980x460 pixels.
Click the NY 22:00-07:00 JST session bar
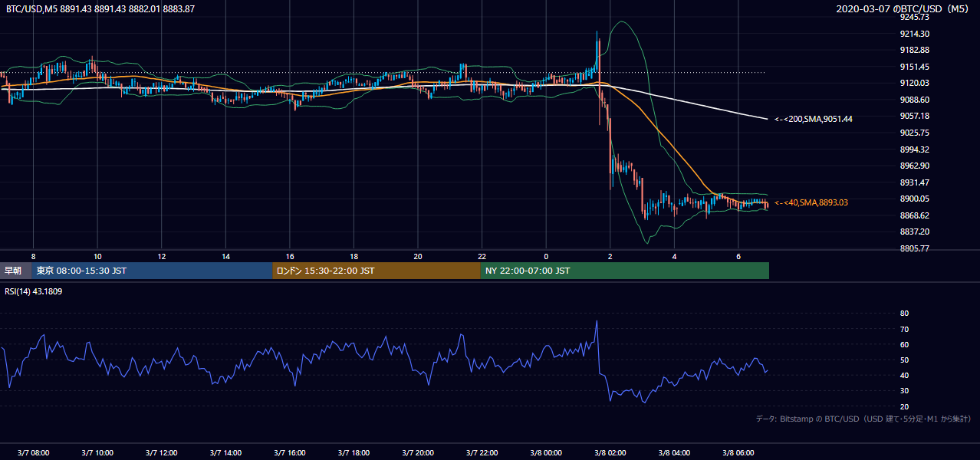(625, 271)
